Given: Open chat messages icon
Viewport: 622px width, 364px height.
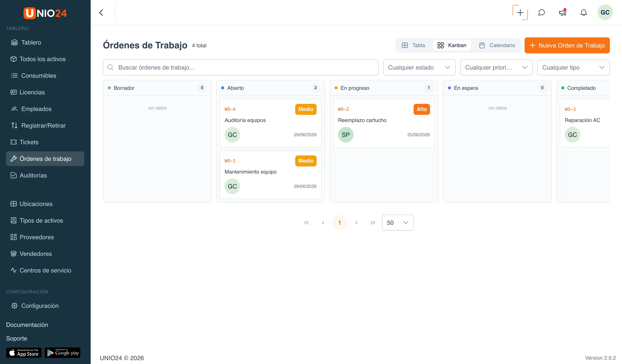Looking at the screenshot, I should [x=541, y=13].
